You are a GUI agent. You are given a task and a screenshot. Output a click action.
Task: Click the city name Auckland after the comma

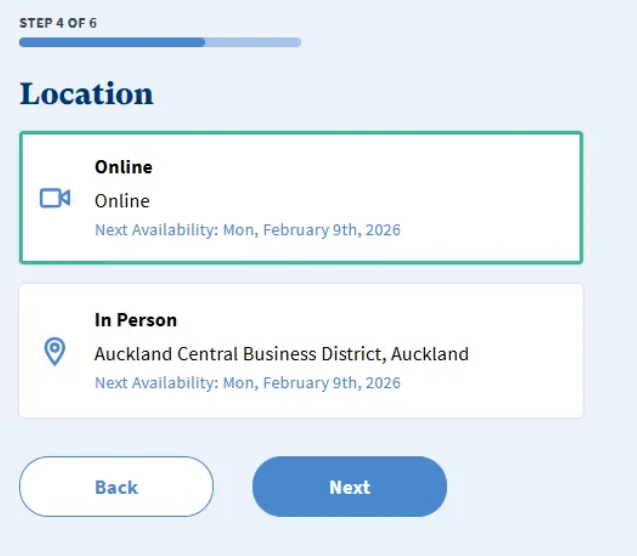pos(429,354)
